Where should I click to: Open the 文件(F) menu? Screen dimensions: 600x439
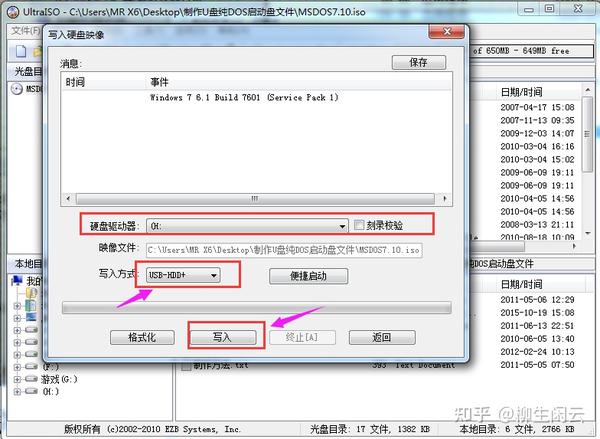click(x=25, y=31)
